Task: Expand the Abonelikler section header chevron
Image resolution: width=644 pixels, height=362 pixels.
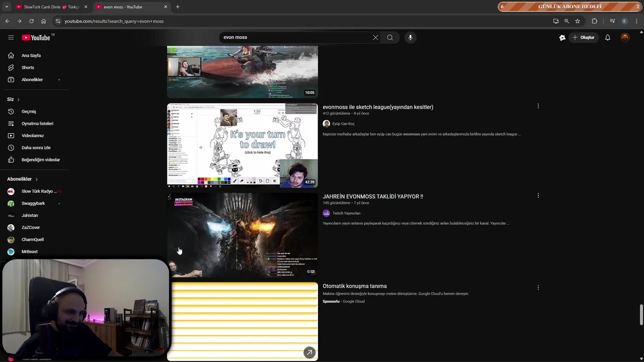Action: click(x=36, y=179)
